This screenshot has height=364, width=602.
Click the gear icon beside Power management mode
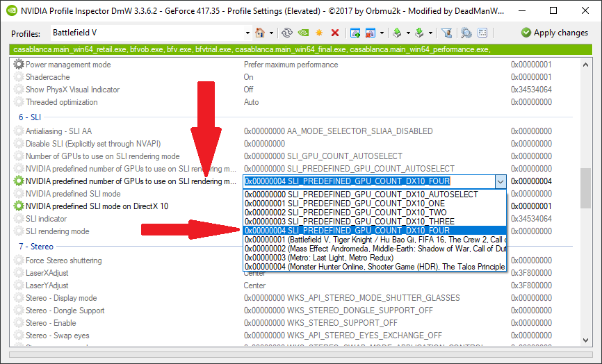pos(19,65)
